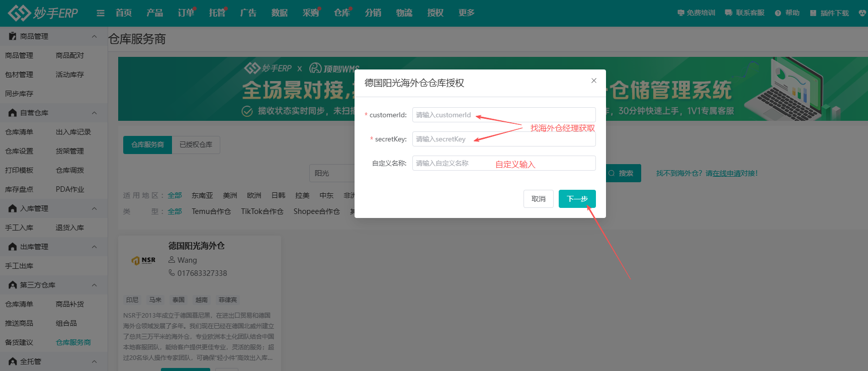Filter region by 美洲
The width and height of the screenshot is (868, 371).
point(230,195)
